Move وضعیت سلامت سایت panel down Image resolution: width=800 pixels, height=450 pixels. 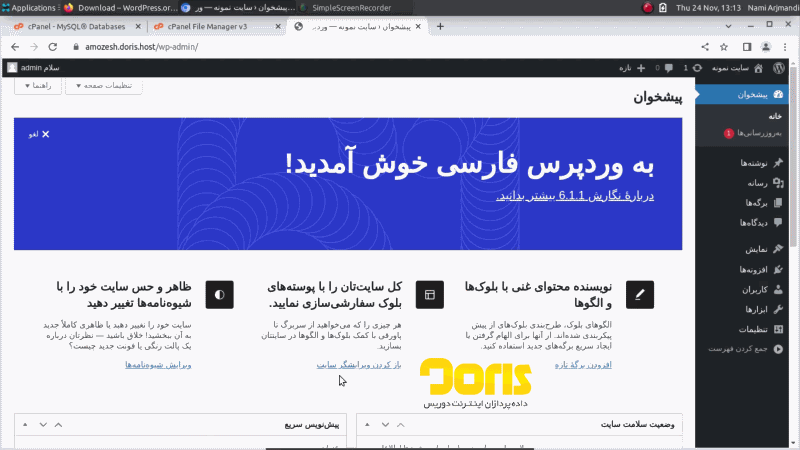[x=385, y=424]
